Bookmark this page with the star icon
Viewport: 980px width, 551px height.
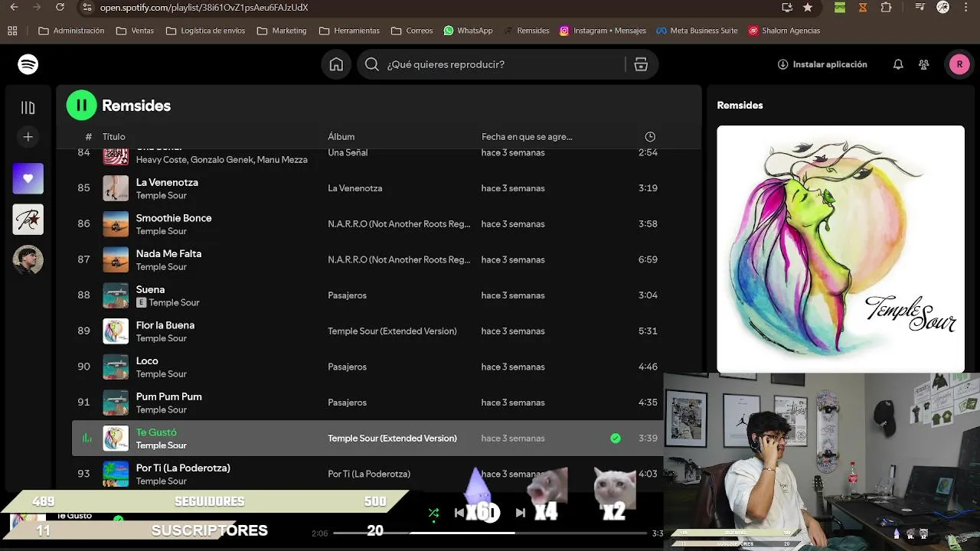coord(808,7)
